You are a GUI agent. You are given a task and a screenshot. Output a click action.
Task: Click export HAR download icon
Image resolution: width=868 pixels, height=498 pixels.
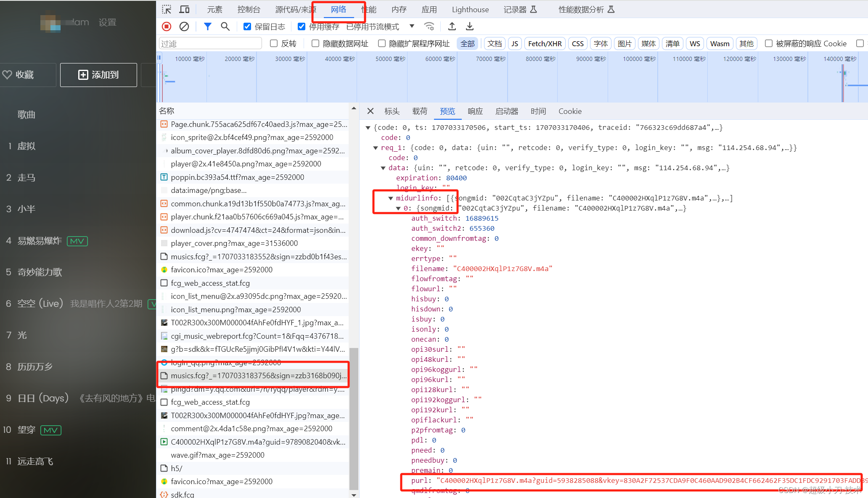pos(470,26)
